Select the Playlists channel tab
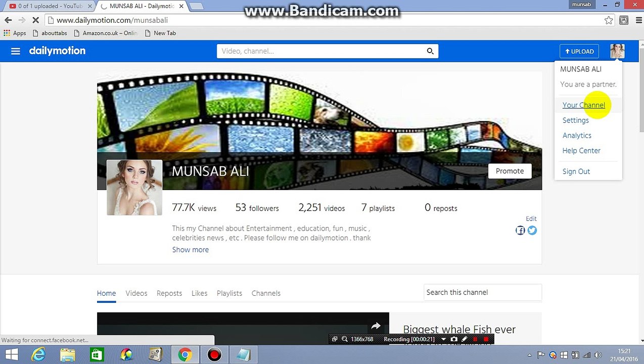Screen dimensions: 644x364 click(x=229, y=293)
